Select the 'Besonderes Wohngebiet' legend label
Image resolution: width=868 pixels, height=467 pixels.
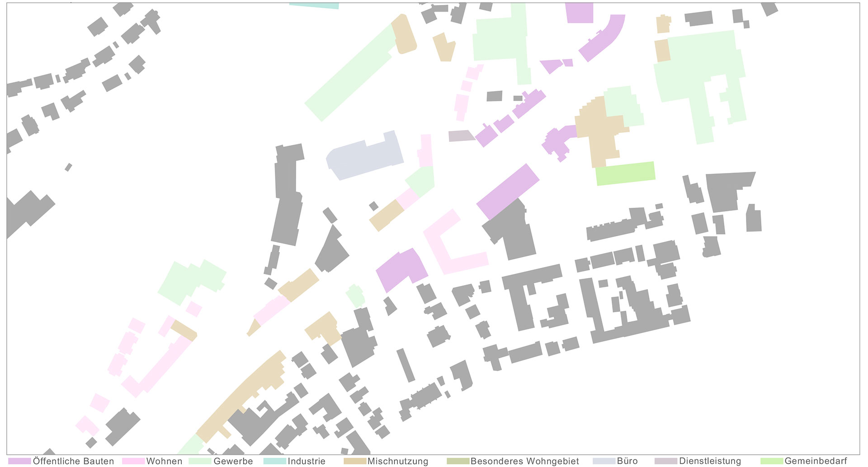(x=525, y=461)
